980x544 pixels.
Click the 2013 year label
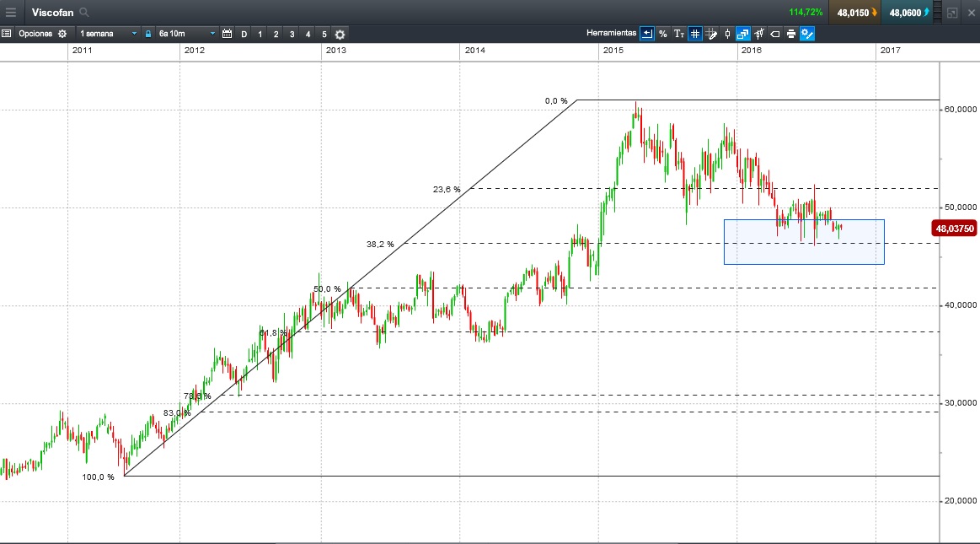[x=335, y=50]
